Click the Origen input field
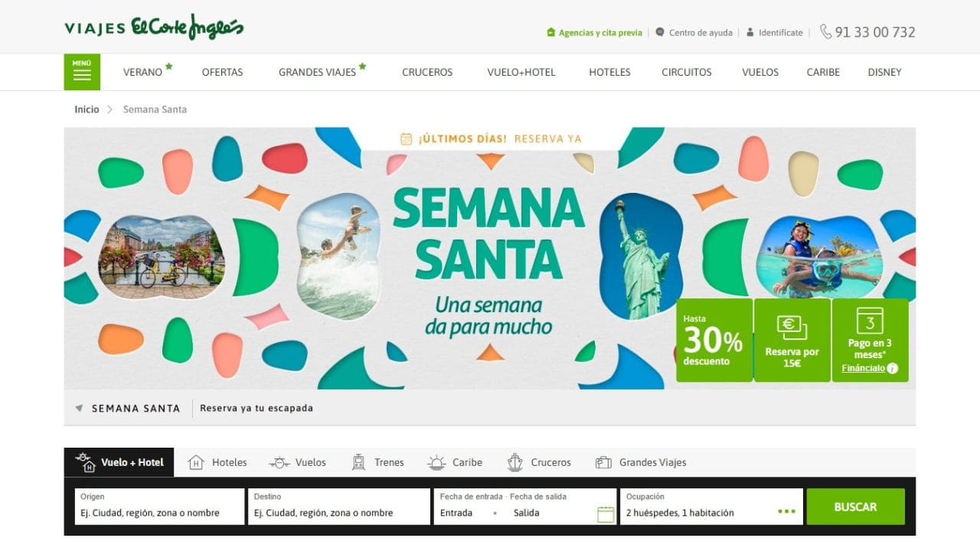Viewport: 980px width, 551px height. tap(160, 507)
